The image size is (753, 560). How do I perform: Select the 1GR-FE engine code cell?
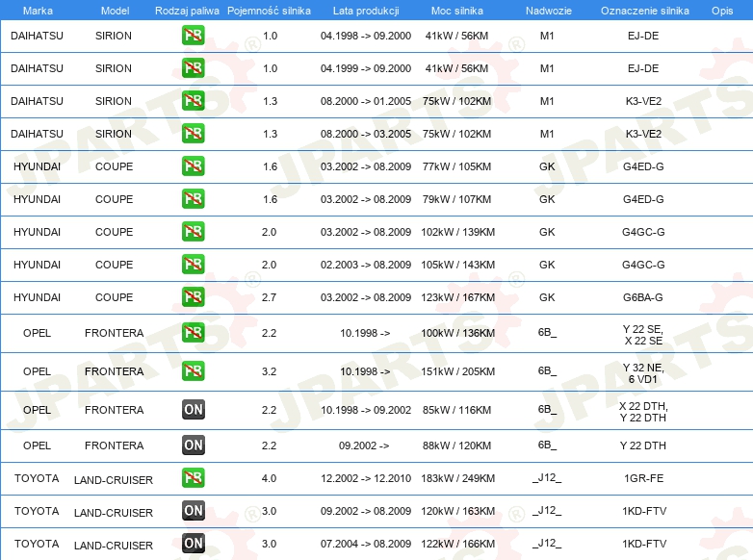point(643,478)
